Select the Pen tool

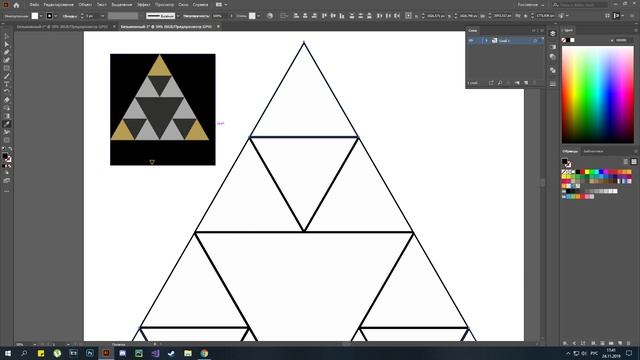pyautogui.click(x=7, y=53)
